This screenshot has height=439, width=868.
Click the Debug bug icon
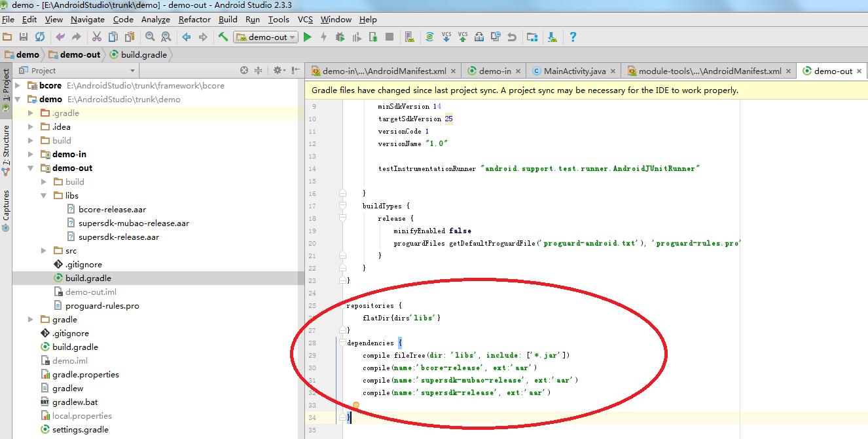tap(340, 37)
